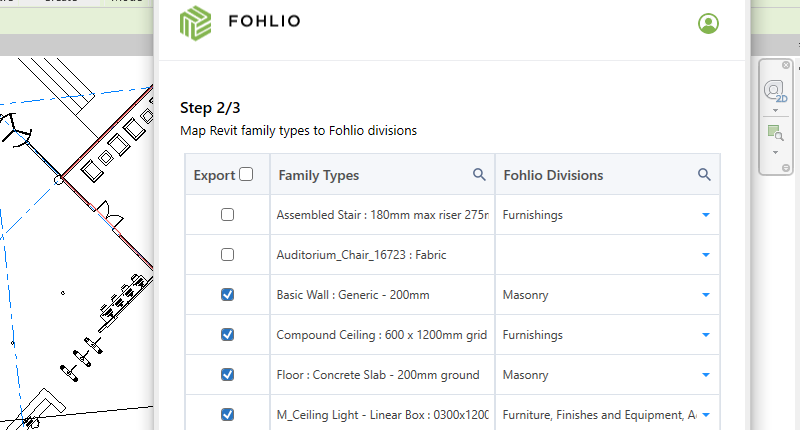The height and width of the screenshot is (430, 800).
Task: Click 'Furniture, Finishes and Equipment' value
Action: [x=599, y=415]
